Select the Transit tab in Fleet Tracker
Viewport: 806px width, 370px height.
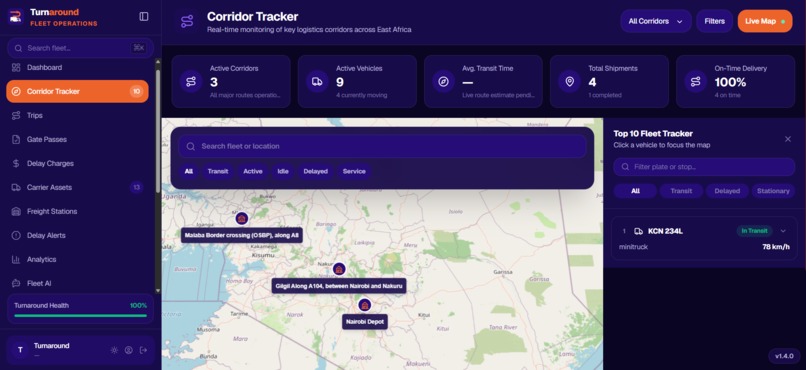[681, 191]
